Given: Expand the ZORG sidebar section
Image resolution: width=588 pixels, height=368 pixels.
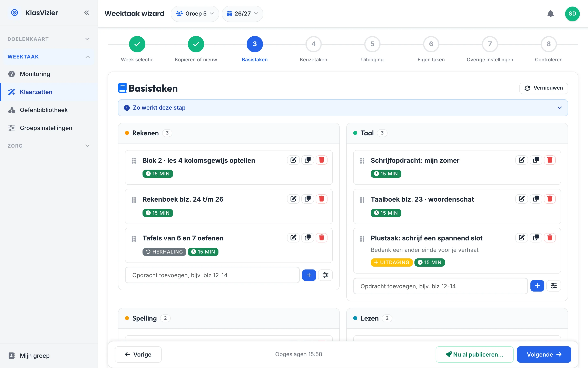Looking at the screenshot, I should [49, 146].
